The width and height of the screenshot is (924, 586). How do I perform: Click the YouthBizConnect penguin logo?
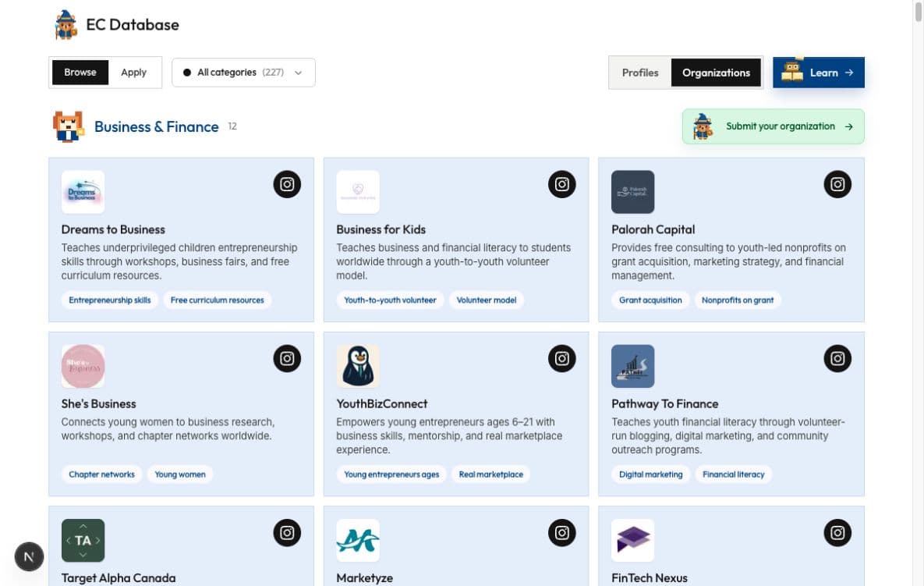tap(358, 366)
